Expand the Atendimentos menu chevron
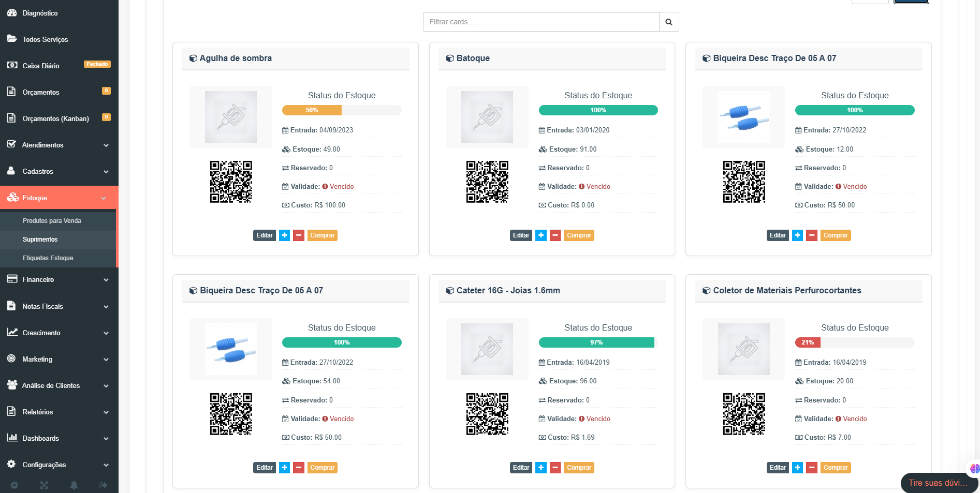 [106, 145]
